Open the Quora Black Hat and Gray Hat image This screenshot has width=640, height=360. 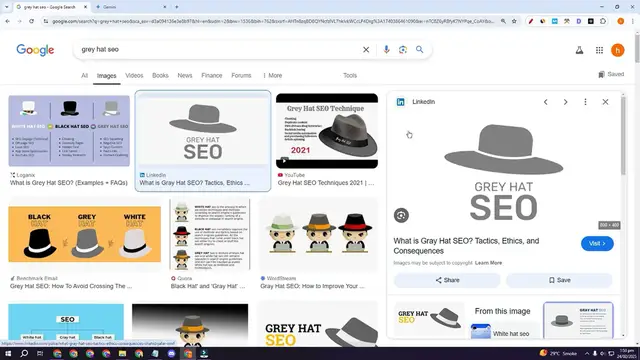click(x=210, y=234)
